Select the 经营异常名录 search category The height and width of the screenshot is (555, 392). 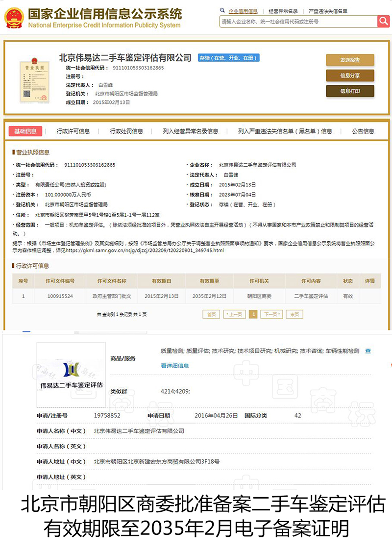pos(283,11)
